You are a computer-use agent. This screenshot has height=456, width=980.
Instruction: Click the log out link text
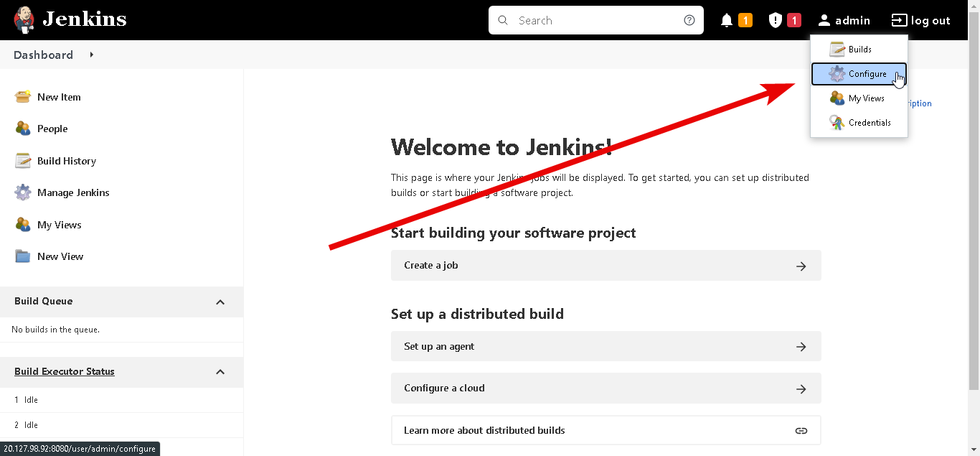930,20
